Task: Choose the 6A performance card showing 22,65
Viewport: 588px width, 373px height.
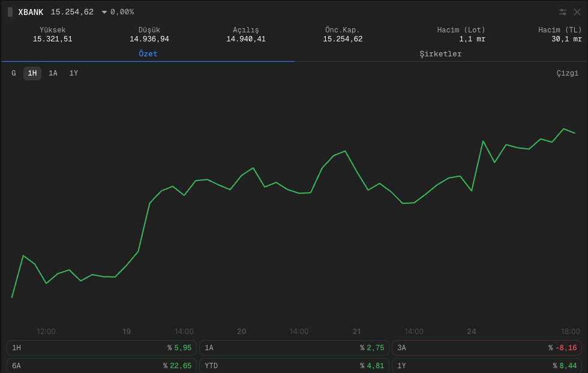Action: pos(101,365)
